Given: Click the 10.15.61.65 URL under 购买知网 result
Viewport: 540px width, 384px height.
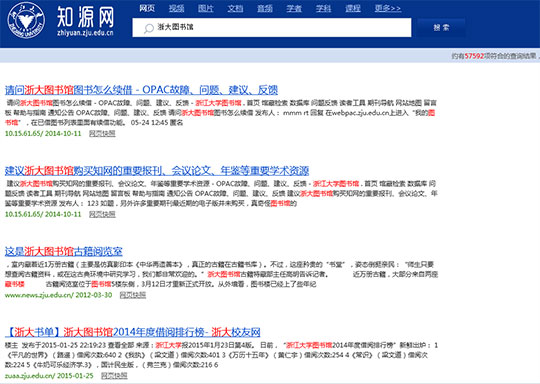Looking at the screenshot, I should coord(43,214).
